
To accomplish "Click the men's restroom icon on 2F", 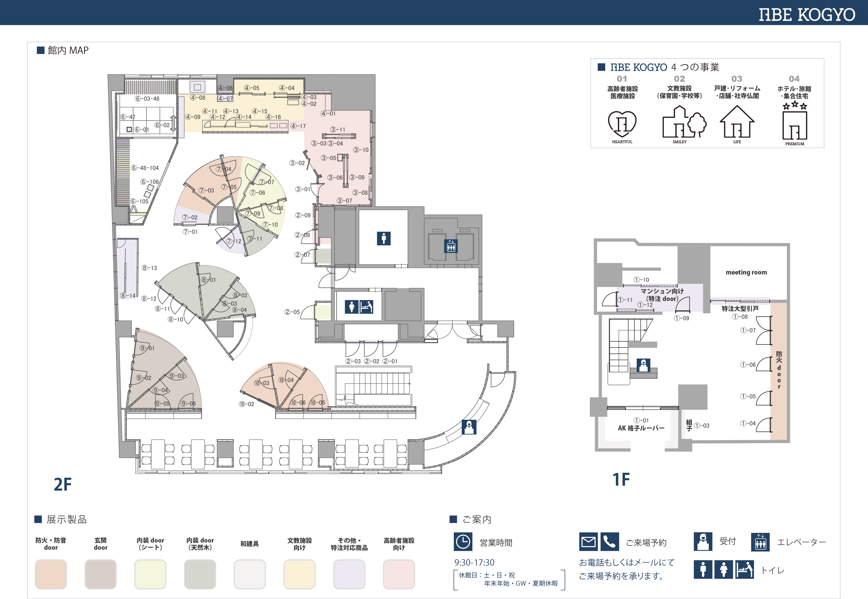I will 383,238.
